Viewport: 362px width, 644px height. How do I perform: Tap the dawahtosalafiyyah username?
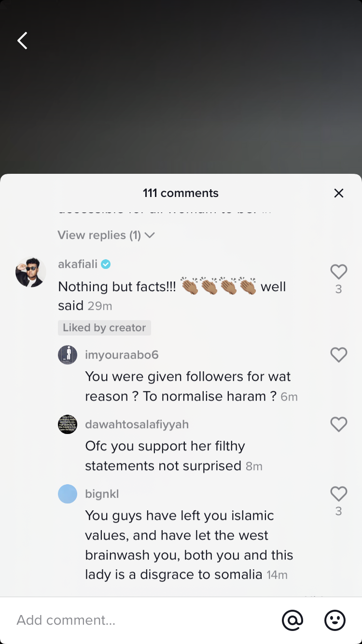(137, 424)
